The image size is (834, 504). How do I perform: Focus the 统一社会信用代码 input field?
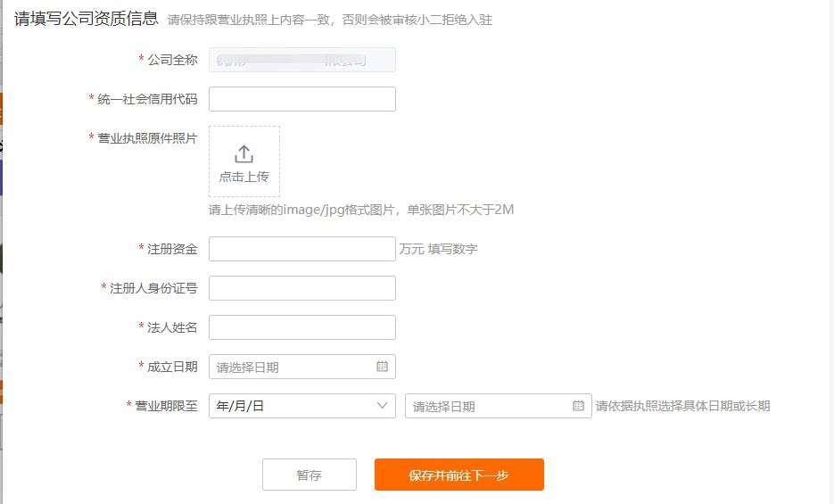click(301, 99)
